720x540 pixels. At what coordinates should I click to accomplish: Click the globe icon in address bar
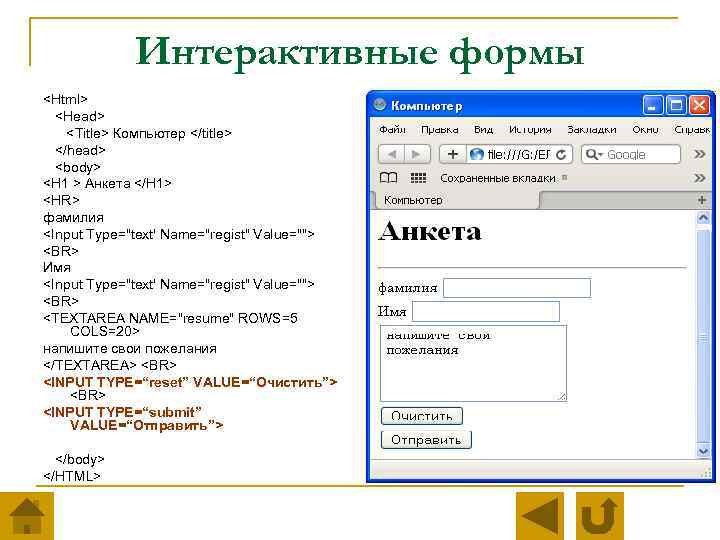click(477, 154)
